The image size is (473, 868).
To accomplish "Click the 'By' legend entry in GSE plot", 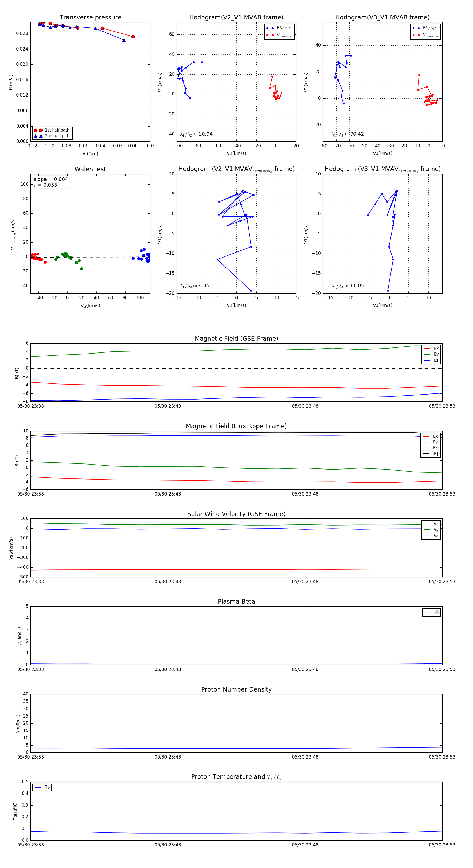I will (x=431, y=354).
